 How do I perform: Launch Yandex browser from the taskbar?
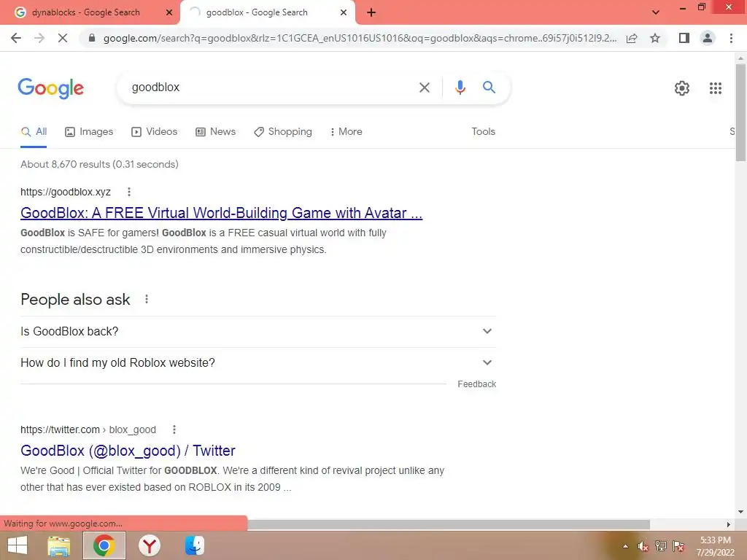point(149,545)
